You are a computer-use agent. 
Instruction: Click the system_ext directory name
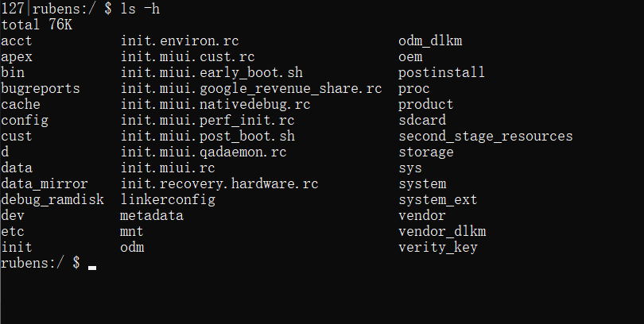coord(438,199)
